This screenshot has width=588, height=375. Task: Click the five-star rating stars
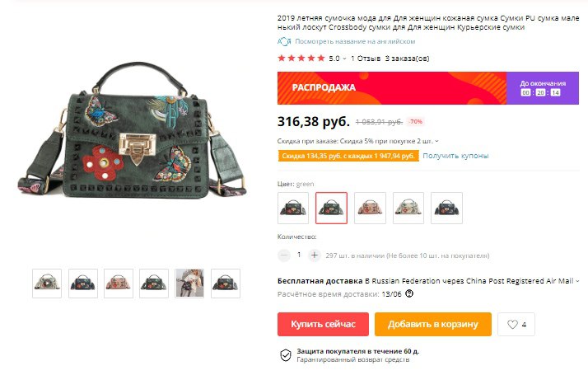coord(301,59)
